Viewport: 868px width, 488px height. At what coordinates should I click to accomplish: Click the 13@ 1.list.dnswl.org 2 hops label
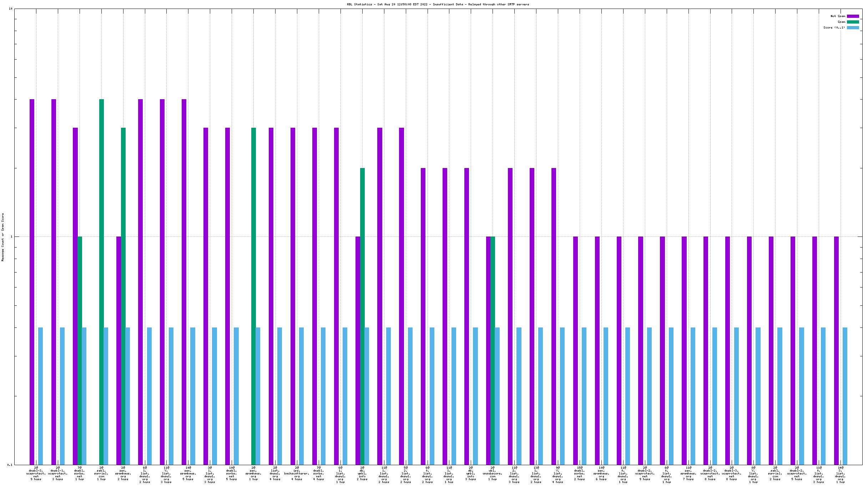coord(536,474)
